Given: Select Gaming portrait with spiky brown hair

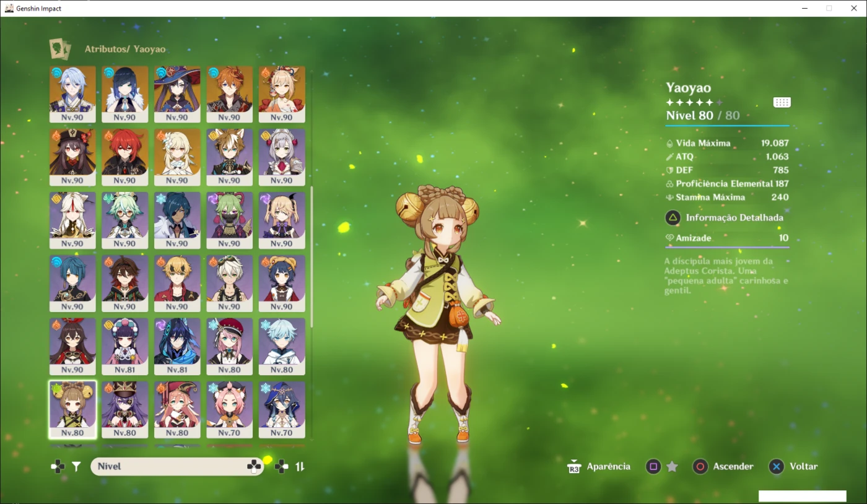Looking at the screenshot, I should point(124,284).
